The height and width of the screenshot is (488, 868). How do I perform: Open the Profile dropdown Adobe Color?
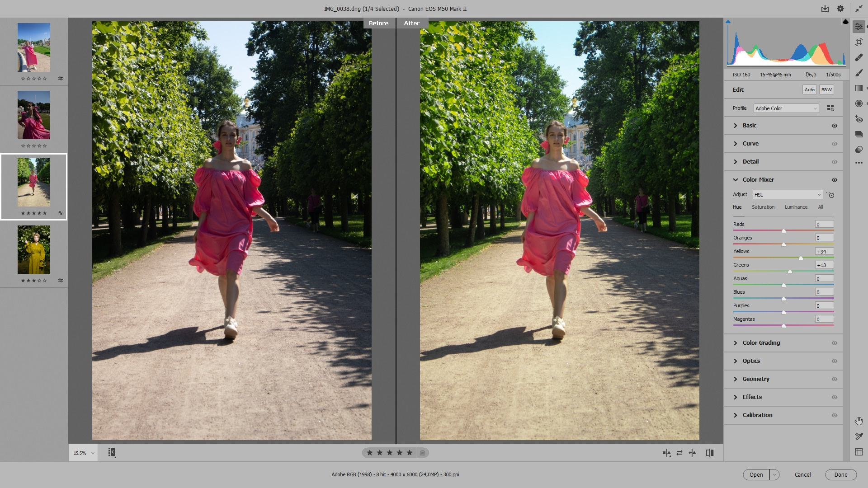tap(786, 108)
